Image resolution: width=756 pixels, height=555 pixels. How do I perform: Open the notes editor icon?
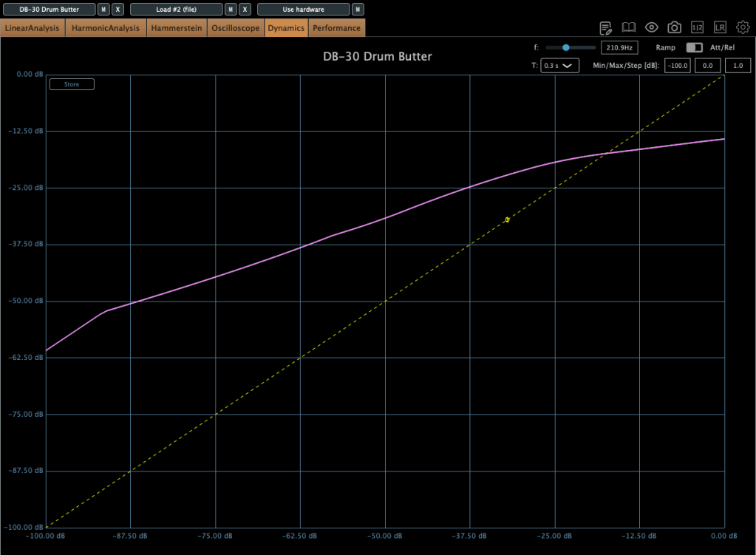click(x=606, y=28)
